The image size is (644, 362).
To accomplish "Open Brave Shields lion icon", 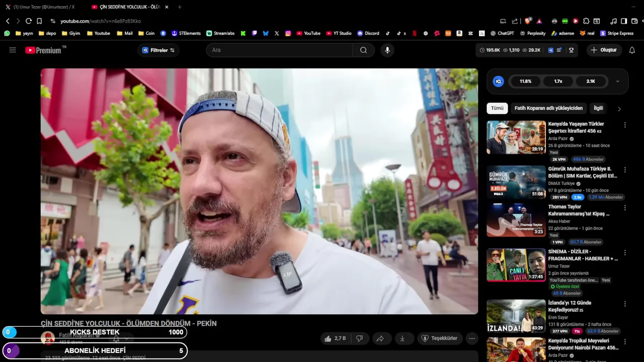I will (x=527, y=21).
